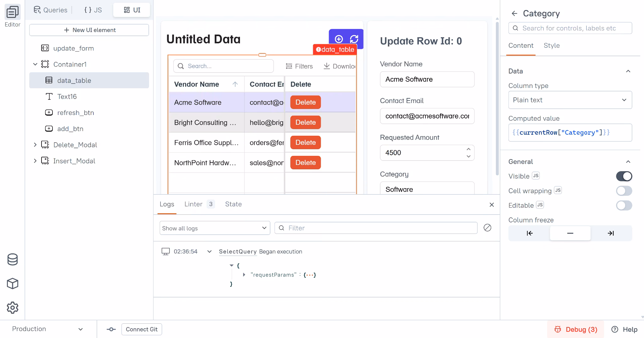Go back with the Category arrow
This screenshot has height=338, width=644.
[x=514, y=14]
